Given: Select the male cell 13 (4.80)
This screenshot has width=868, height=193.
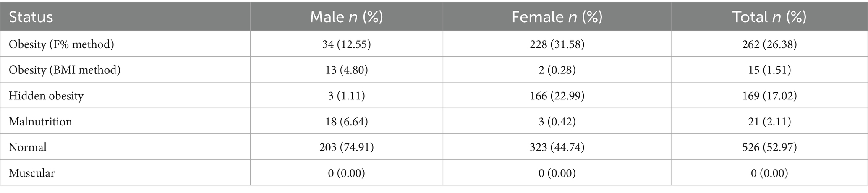Looking at the screenshot, I should point(346,70).
